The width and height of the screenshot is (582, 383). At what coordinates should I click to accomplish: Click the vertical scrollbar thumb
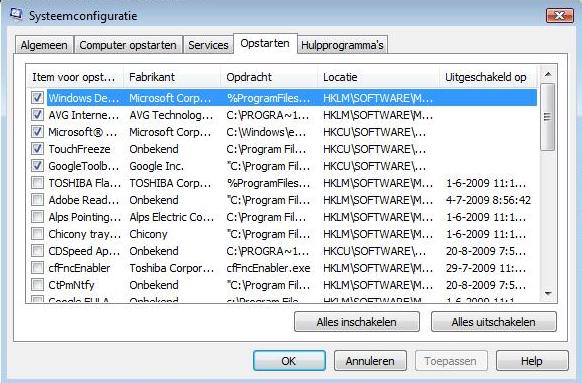point(547,117)
